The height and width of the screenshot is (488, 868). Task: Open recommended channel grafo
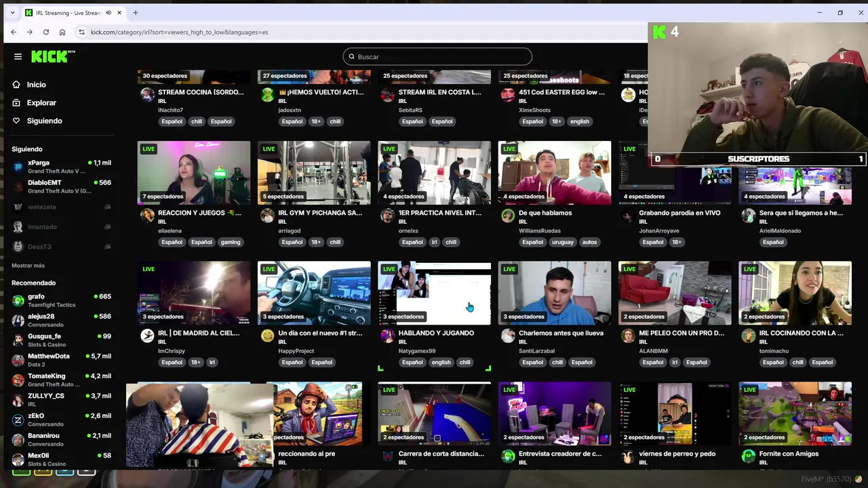(x=61, y=300)
